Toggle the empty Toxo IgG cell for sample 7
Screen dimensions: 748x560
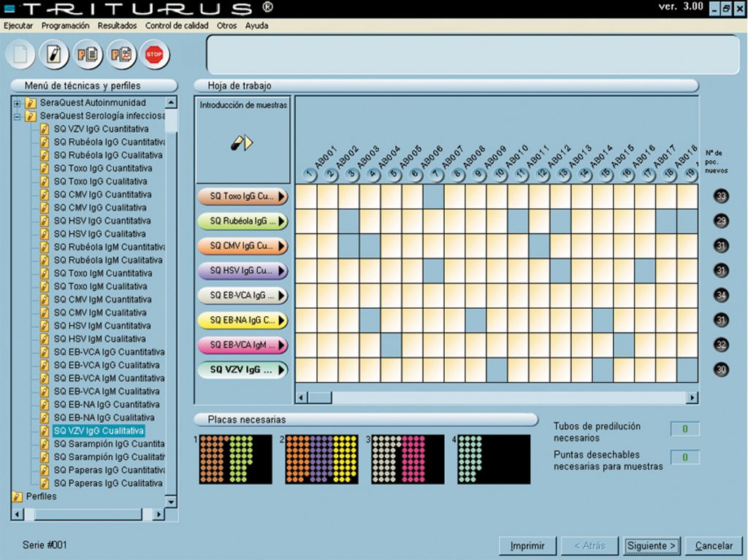(434, 196)
